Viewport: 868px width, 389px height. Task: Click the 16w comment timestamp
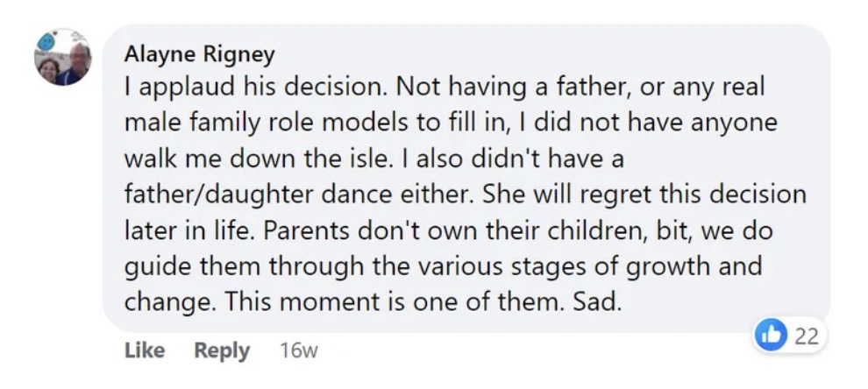[x=298, y=351]
